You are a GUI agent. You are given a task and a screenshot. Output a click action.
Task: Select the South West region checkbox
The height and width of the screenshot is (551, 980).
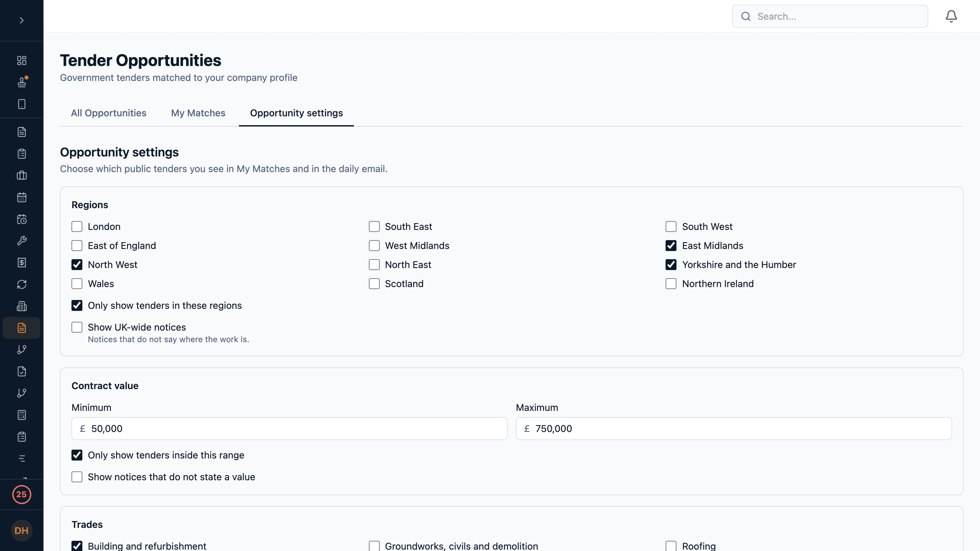[x=671, y=227]
